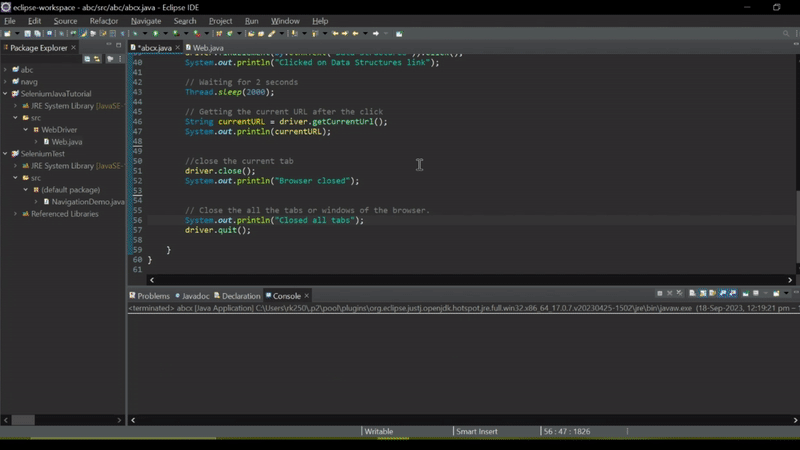
Task: Close the Package Explorer view
Action: (x=75, y=47)
